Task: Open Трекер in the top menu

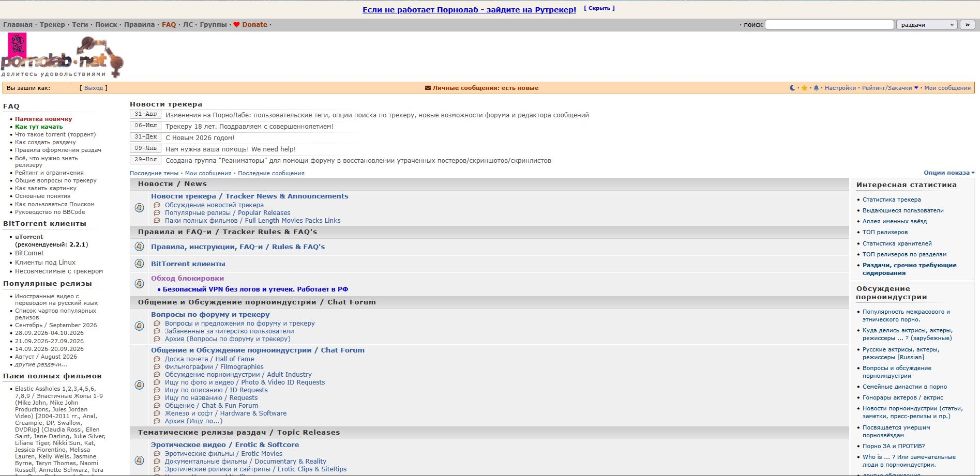Action: pos(52,24)
